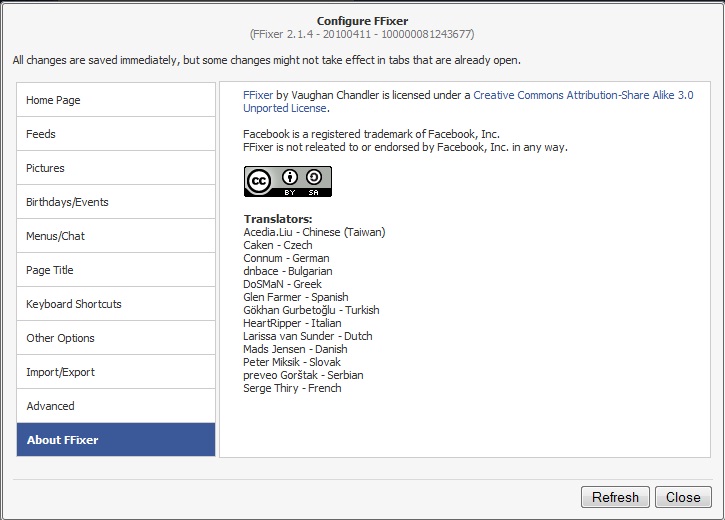Click the Acedia.Liu - Chinese (Taiwan) entry

pos(314,232)
